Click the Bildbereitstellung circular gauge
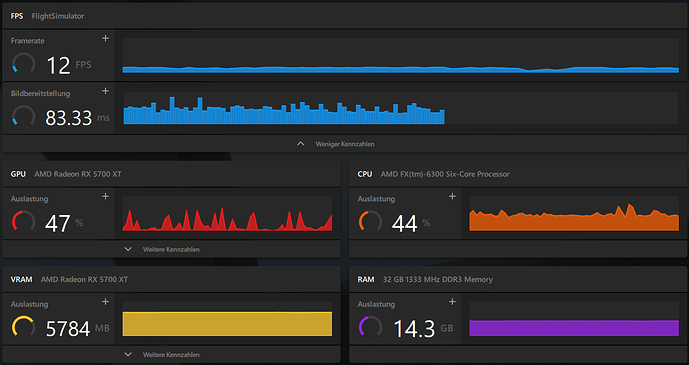This screenshot has width=689, height=365. pyautogui.click(x=23, y=116)
